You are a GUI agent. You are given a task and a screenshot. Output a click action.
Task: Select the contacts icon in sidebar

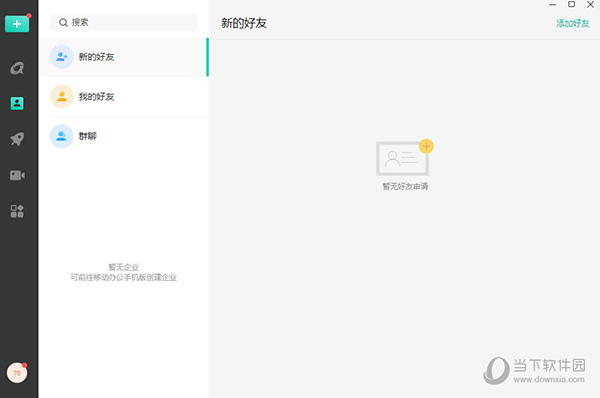pos(17,103)
